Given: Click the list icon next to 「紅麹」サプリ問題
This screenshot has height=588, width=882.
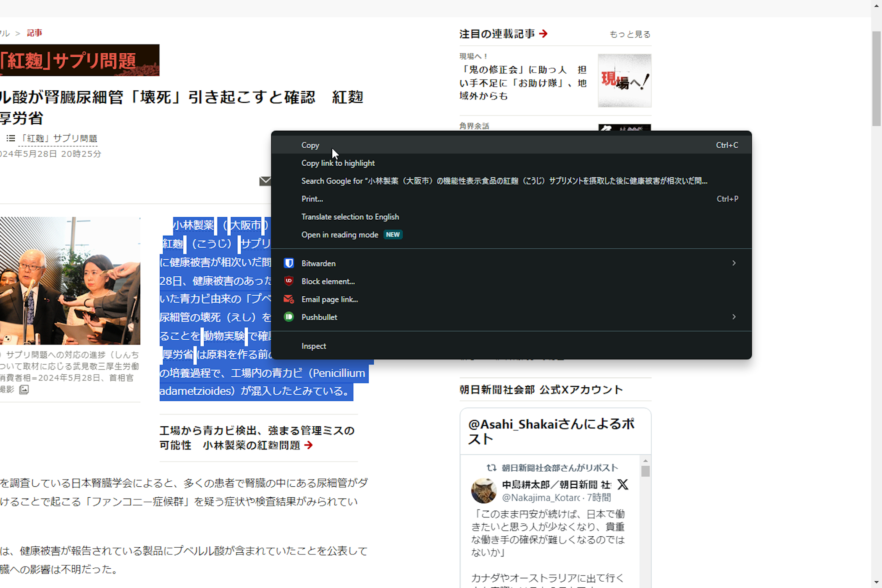Looking at the screenshot, I should (x=11, y=138).
